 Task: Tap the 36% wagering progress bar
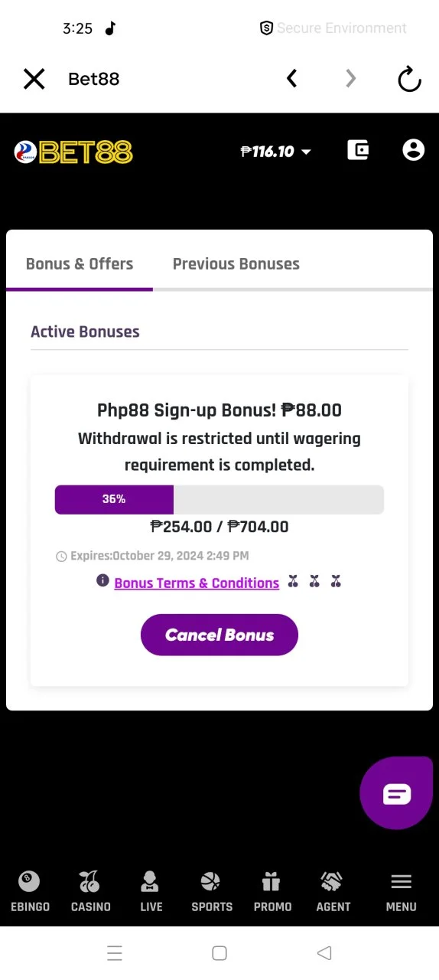pos(219,499)
